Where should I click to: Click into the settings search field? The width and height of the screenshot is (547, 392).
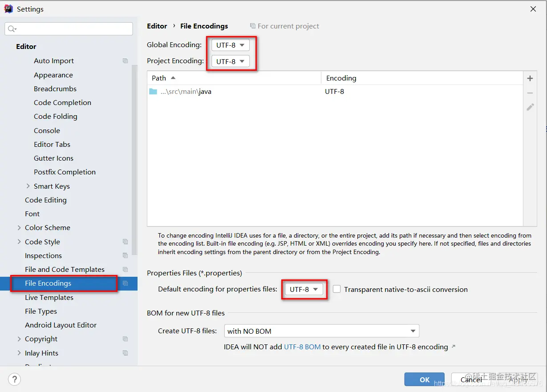[x=69, y=29]
